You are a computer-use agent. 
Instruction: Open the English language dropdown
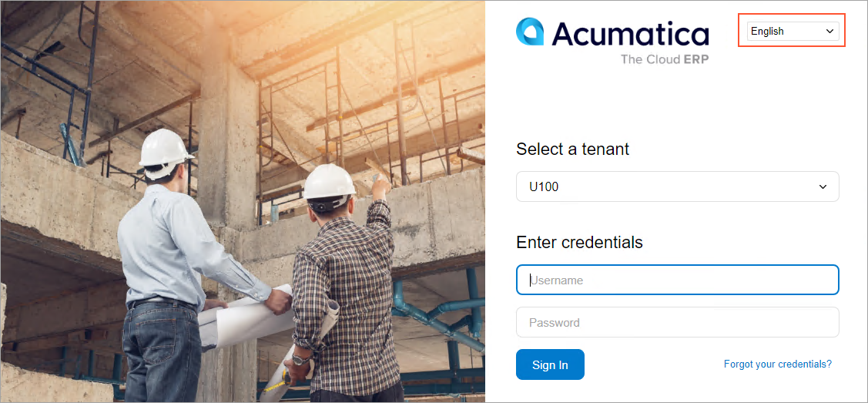click(x=792, y=31)
